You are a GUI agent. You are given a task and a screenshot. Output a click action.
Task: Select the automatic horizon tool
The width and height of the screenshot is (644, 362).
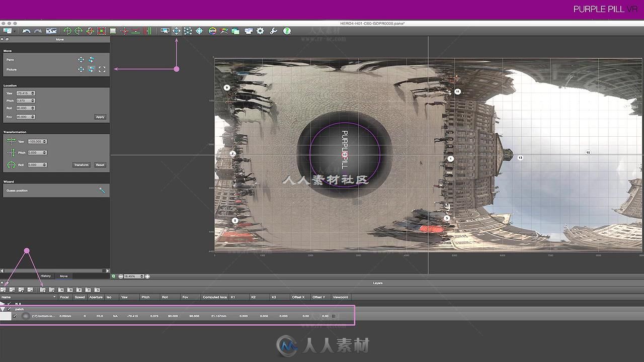click(136, 31)
